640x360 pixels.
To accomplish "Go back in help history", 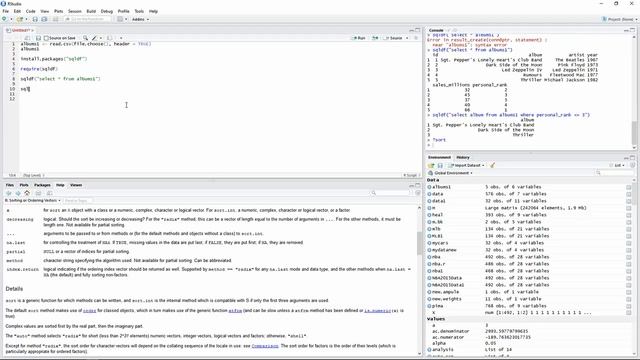I will click(9, 193).
